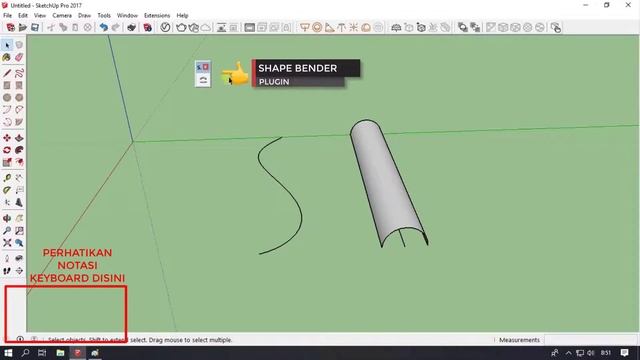Click the teapot render icon

coord(181,27)
